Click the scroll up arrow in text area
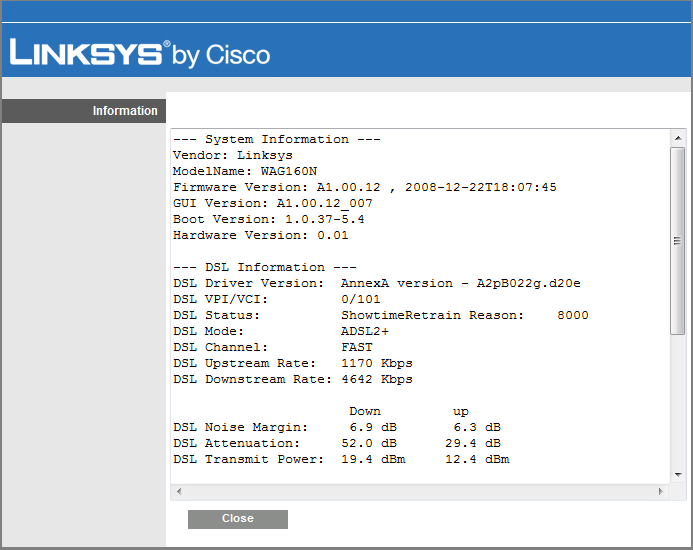Screen dimensions: 693x550 (x=678, y=138)
